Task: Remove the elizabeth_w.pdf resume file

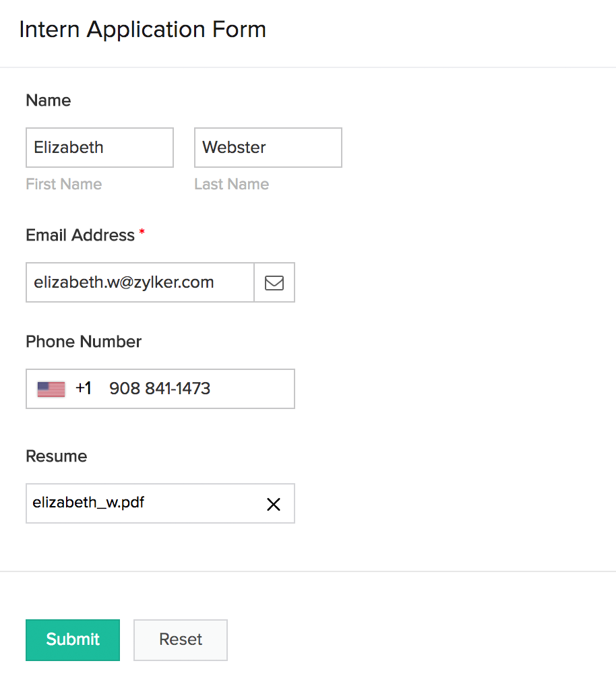Action: click(x=273, y=504)
